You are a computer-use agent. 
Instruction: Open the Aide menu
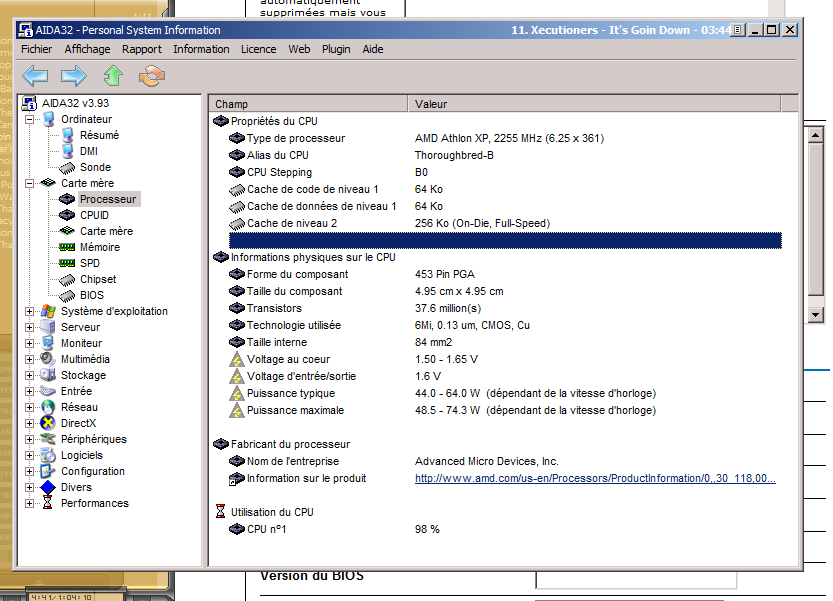coord(373,49)
